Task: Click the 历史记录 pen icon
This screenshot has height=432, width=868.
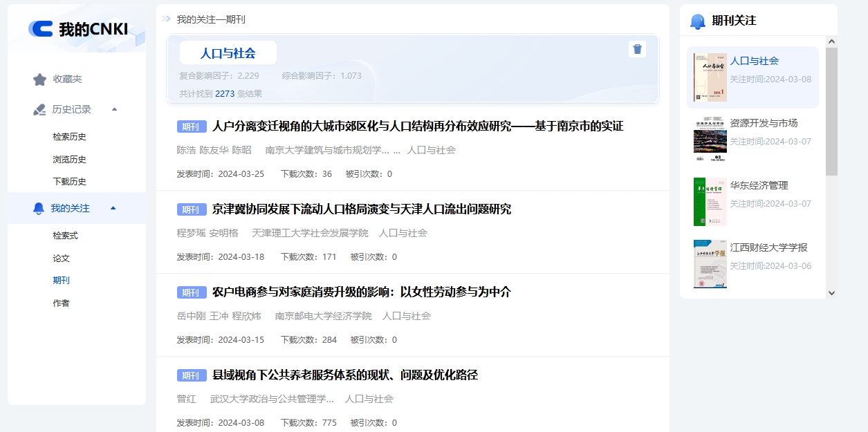Action: [39, 109]
